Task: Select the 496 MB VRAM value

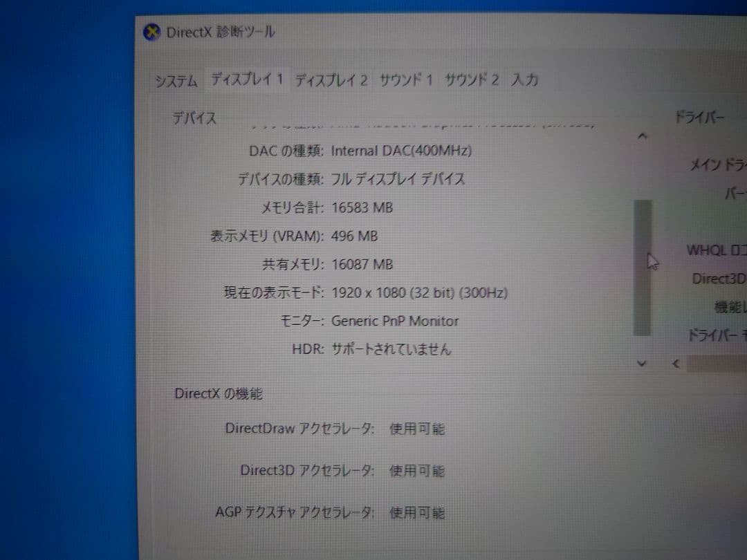Action: [354, 236]
